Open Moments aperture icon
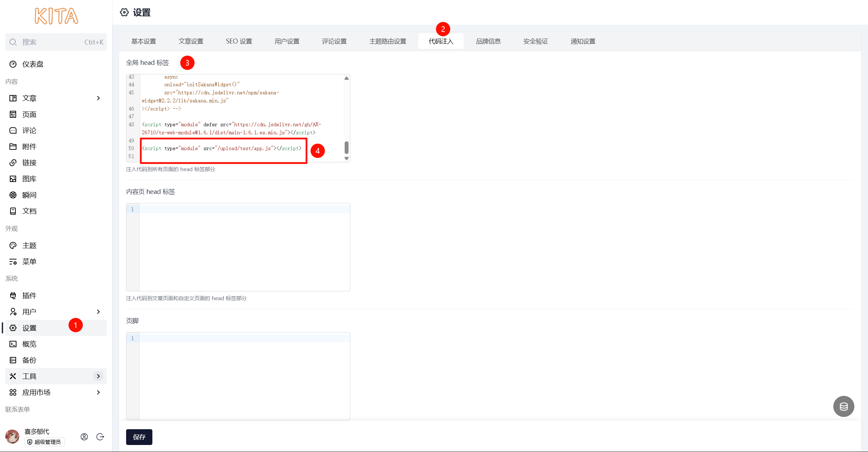This screenshot has width=868, height=452. click(13, 195)
